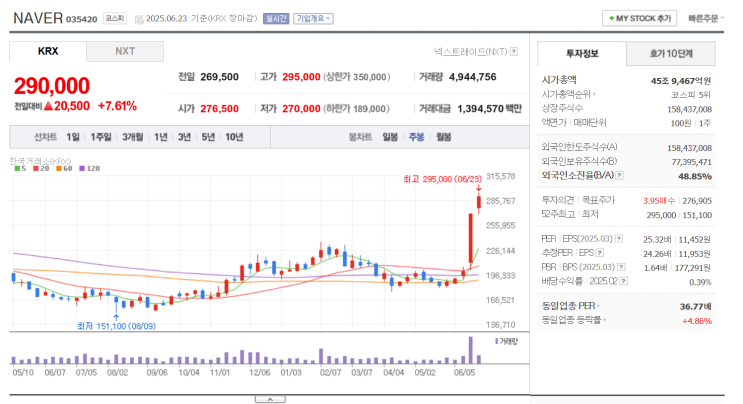Screen dimensions: 743x404
Task: Click the arrow next to 동일업종 등락률
Action: tap(605, 320)
